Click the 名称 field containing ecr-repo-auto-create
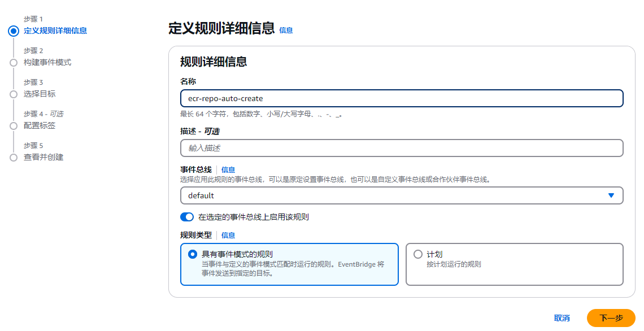644x331 pixels. (402, 98)
